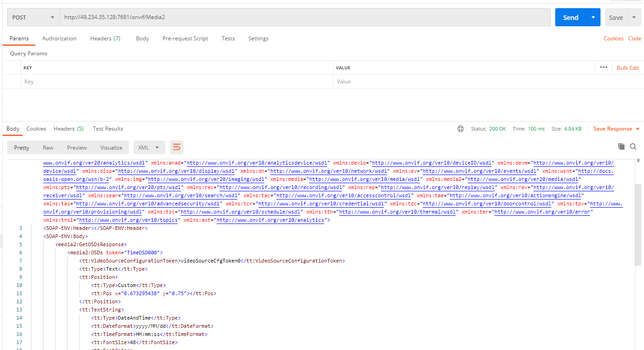This screenshot has width=644, height=350.
Task: Click the 100 ms time value
Action: (536, 129)
